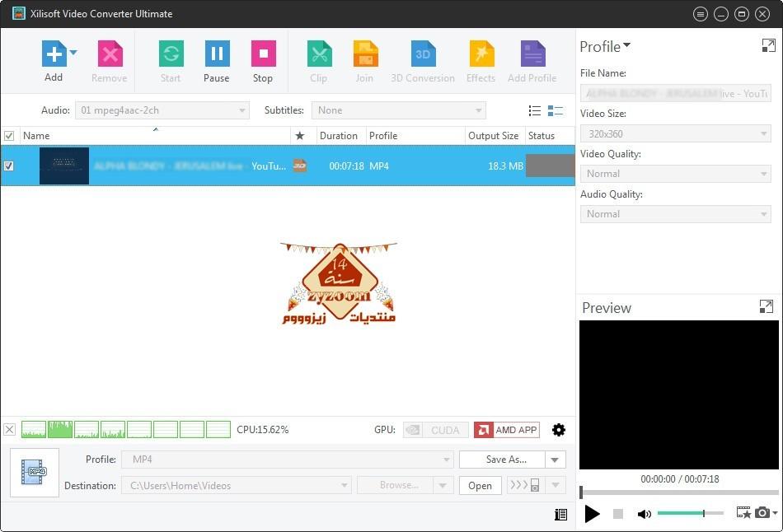Click the Open destination button
783x532 pixels.
pyautogui.click(x=480, y=485)
